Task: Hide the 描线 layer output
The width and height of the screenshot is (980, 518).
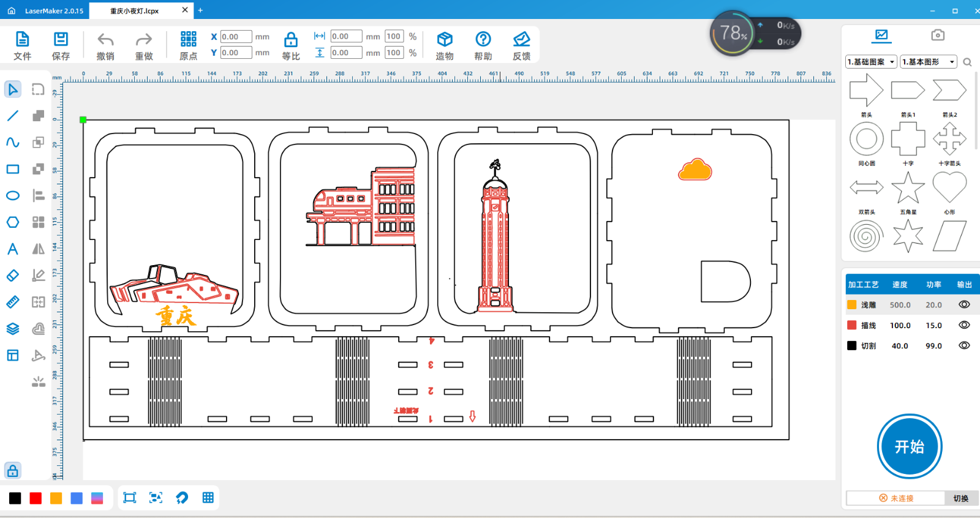Action: (x=964, y=325)
